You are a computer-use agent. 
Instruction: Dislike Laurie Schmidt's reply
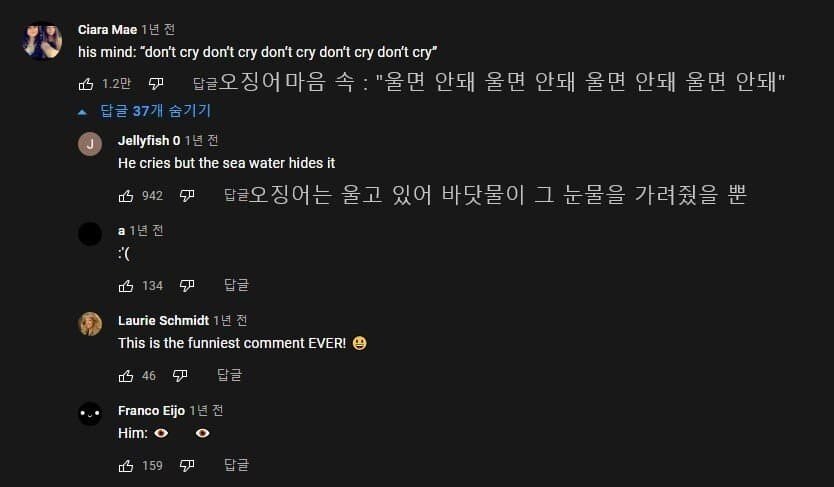click(x=180, y=376)
